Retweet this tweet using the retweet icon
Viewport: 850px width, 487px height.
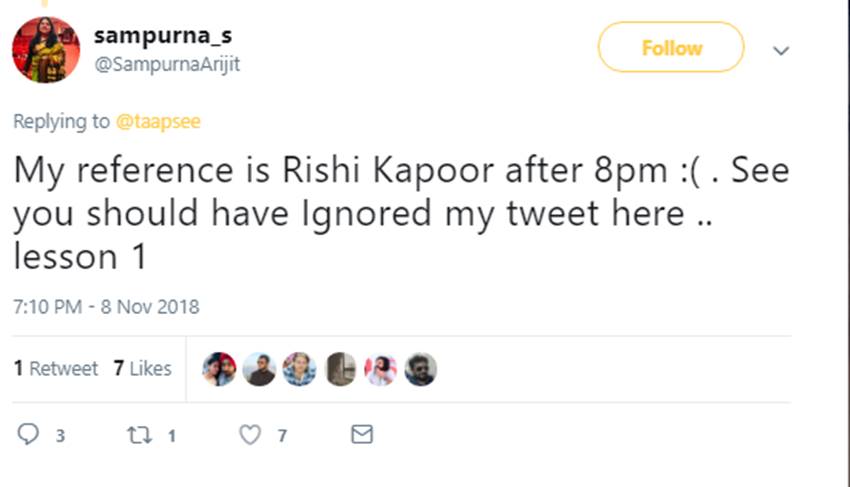(x=139, y=435)
